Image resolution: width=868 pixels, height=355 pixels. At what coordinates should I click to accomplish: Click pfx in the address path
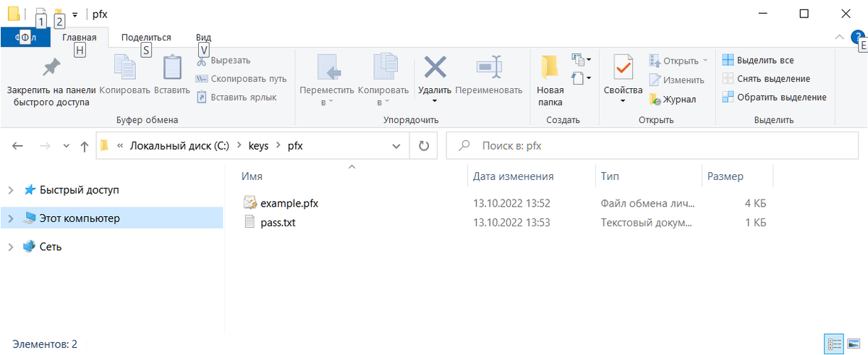(x=295, y=145)
